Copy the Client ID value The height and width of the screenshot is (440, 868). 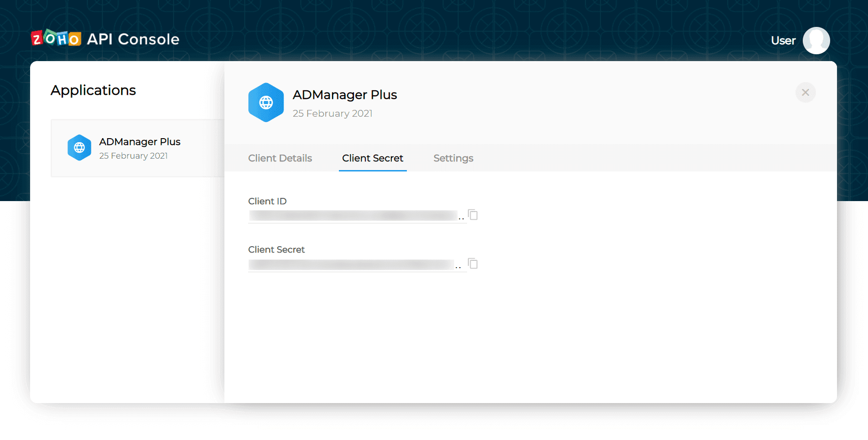[473, 215]
